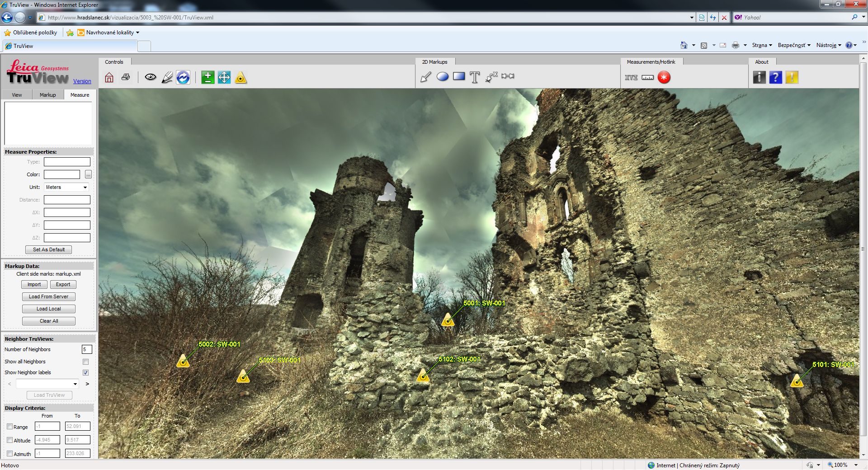Open neighbor TruView 5001: SW-001 marker
This screenshot has width=868, height=470.
tap(448, 320)
